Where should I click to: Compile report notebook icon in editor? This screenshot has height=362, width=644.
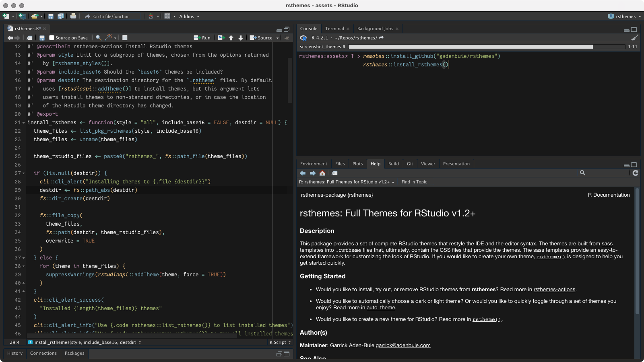(125, 38)
